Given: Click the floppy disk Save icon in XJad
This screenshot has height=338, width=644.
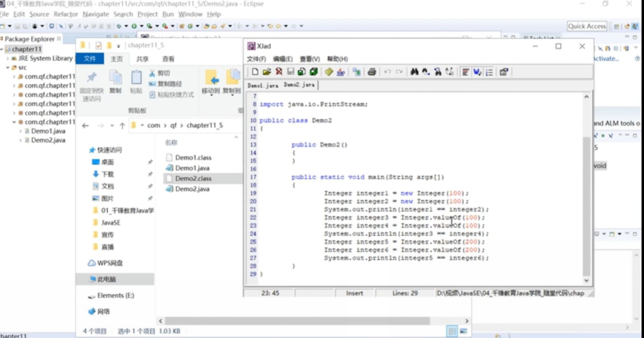Looking at the screenshot, I should pos(290,72).
